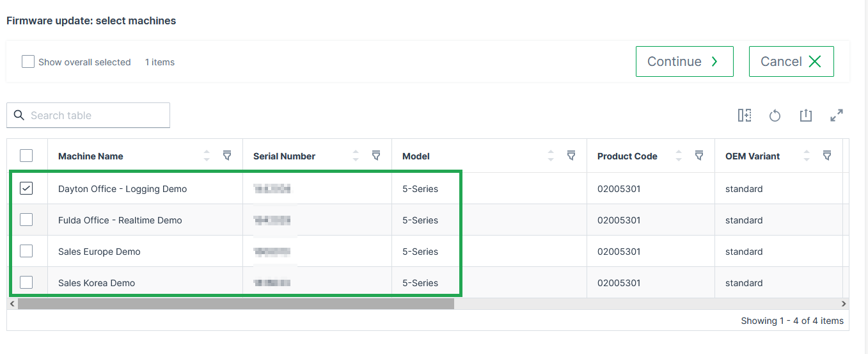Enable Show overall selected checkbox

(x=28, y=61)
